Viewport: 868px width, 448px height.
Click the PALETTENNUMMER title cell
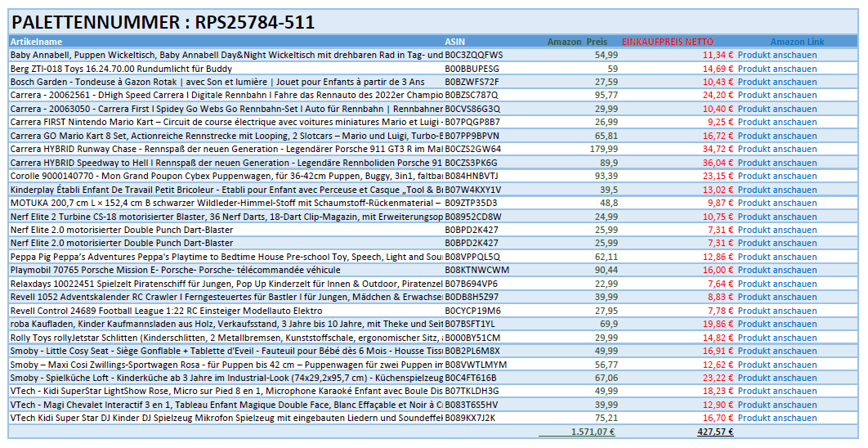point(163,23)
